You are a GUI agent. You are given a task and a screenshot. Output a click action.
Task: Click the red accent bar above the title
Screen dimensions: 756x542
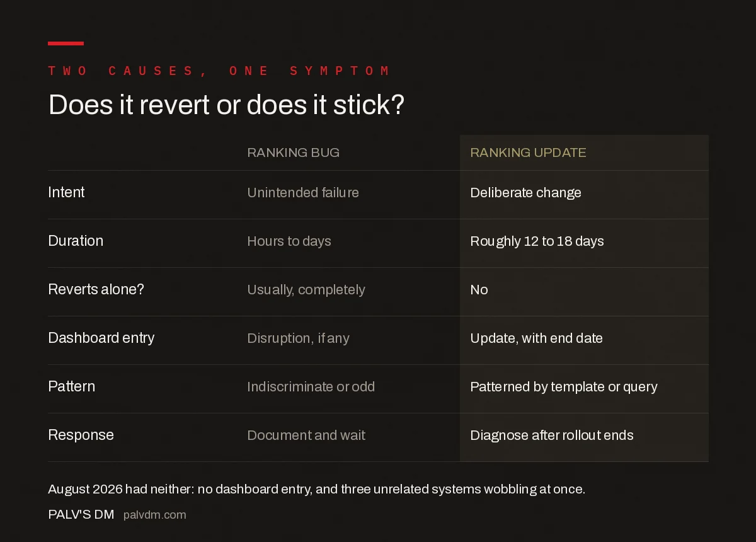click(66, 43)
